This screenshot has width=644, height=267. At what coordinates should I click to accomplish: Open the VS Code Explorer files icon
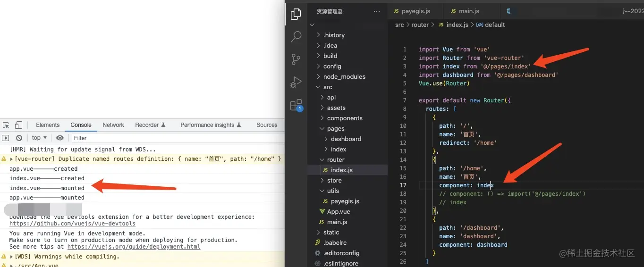point(296,14)
